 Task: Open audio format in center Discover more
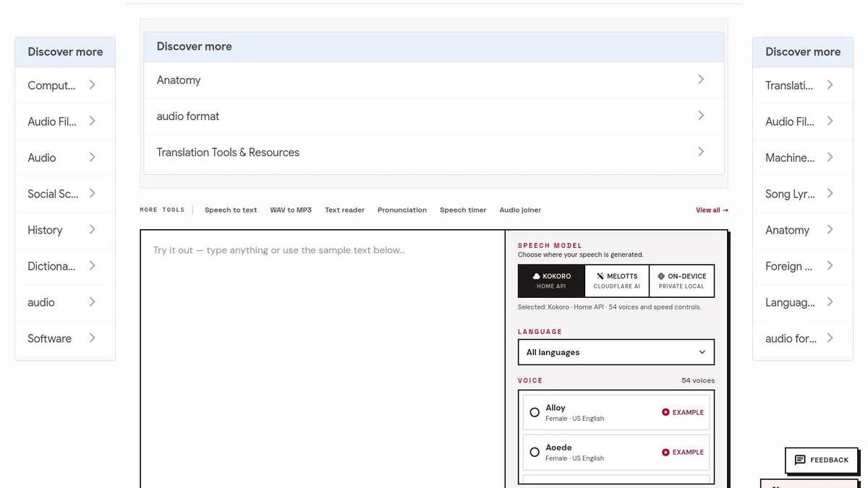pos(434,116)
